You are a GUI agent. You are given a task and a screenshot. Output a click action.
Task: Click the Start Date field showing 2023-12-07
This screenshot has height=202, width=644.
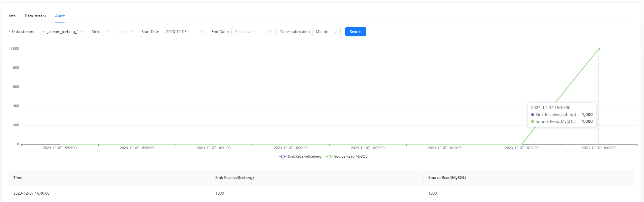(x=181, y=32)
